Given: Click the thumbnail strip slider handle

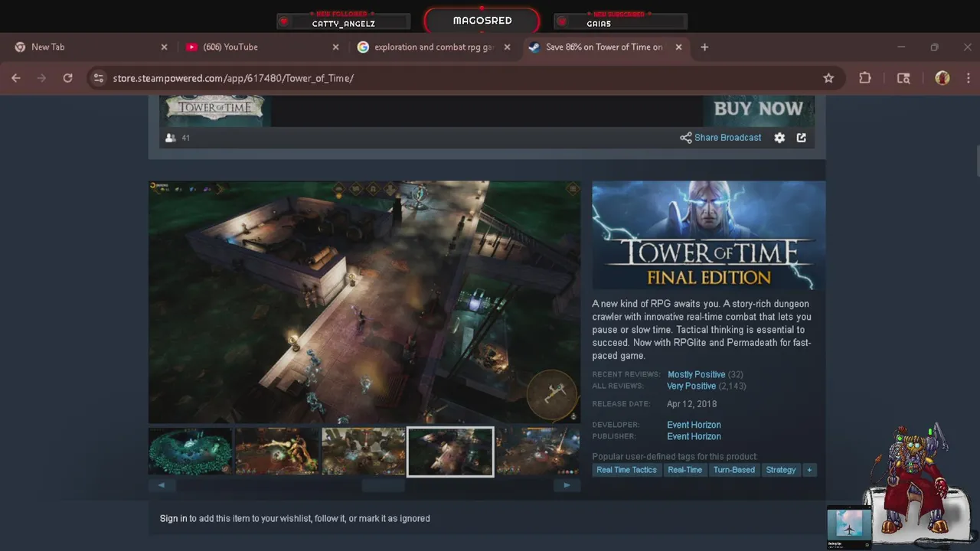Looking at the screenshot, I should 383,484.
